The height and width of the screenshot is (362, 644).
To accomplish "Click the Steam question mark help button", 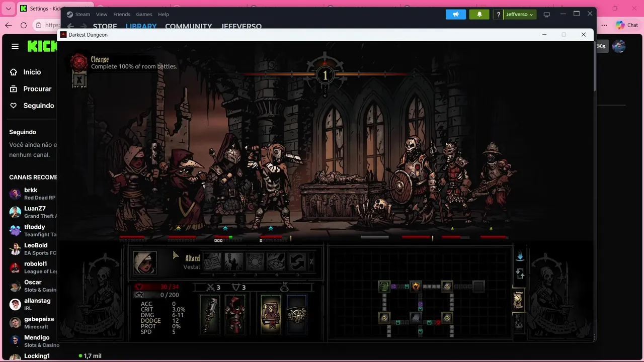I will coord(499,15).
